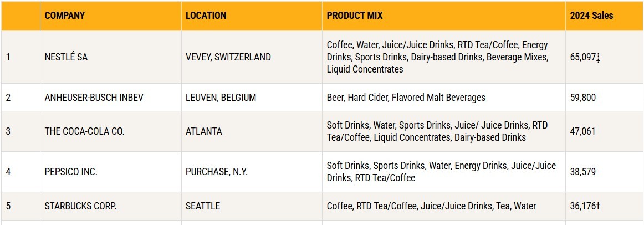Click the VEVEY, SWITZERLAND location cell
The height and width of the screenshot is (225, 644).
coord(228,57)
